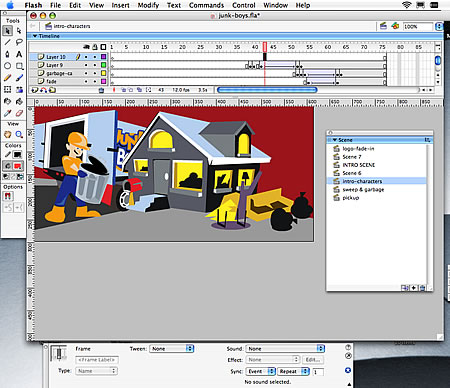Select the Zoom magnifier tool

(x=19, y=134)
